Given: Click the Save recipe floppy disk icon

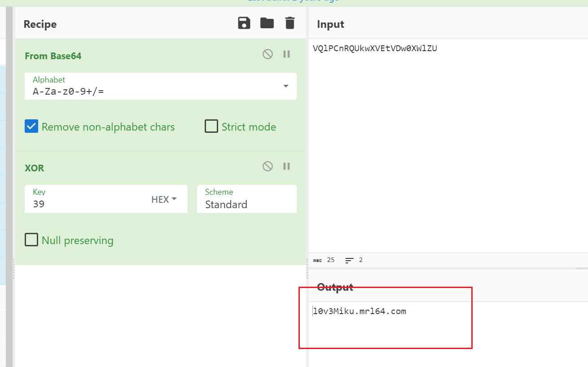Looking at the screenshot, I should point(244,23).
